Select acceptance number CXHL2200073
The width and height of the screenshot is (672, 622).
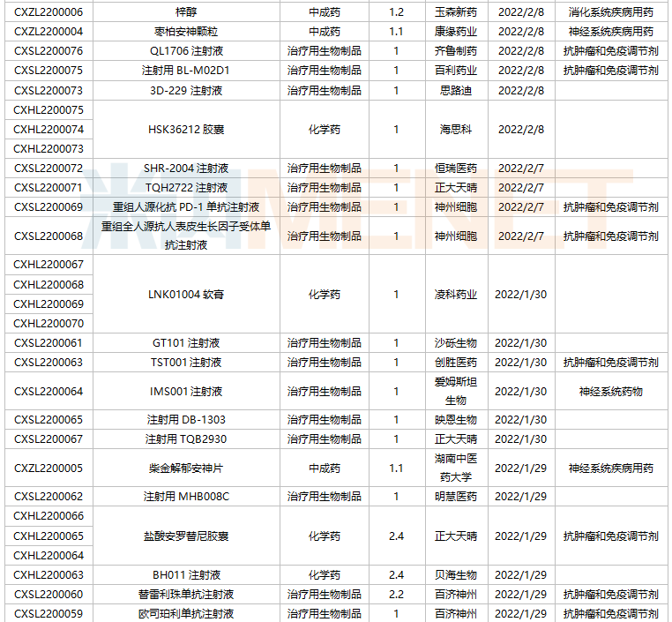[x=49, y=149]
